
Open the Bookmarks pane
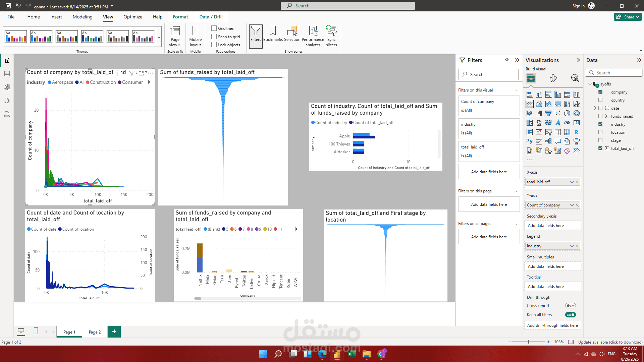(273, 34)
